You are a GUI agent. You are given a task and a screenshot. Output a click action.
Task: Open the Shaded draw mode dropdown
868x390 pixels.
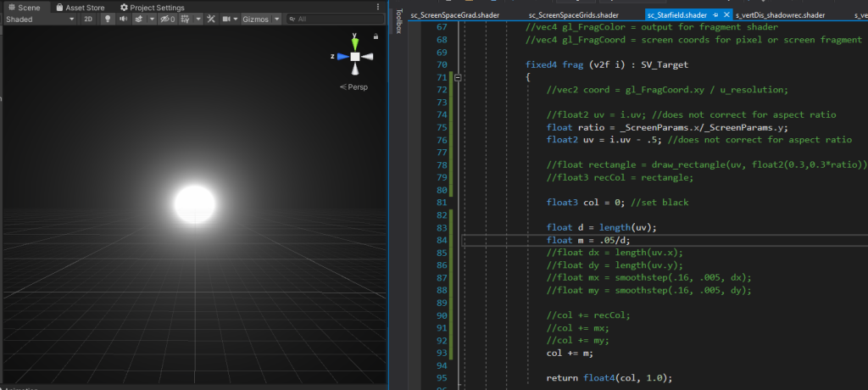[x=38, y=19]
